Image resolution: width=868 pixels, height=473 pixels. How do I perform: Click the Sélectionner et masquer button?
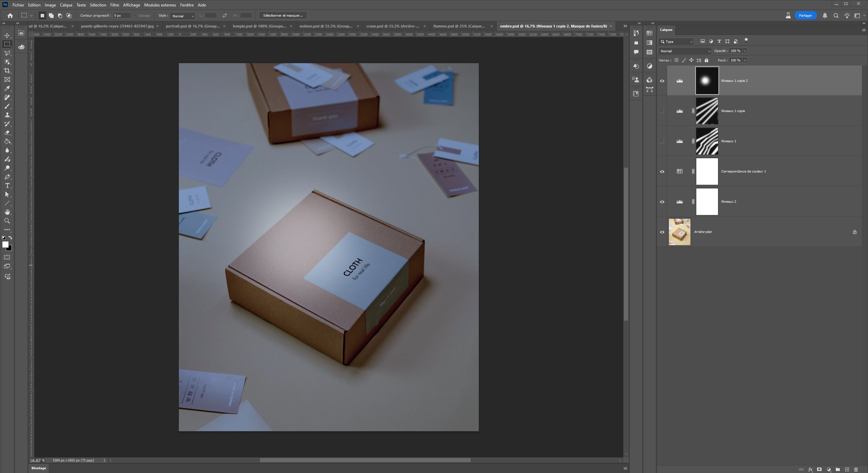pos(283,15)
